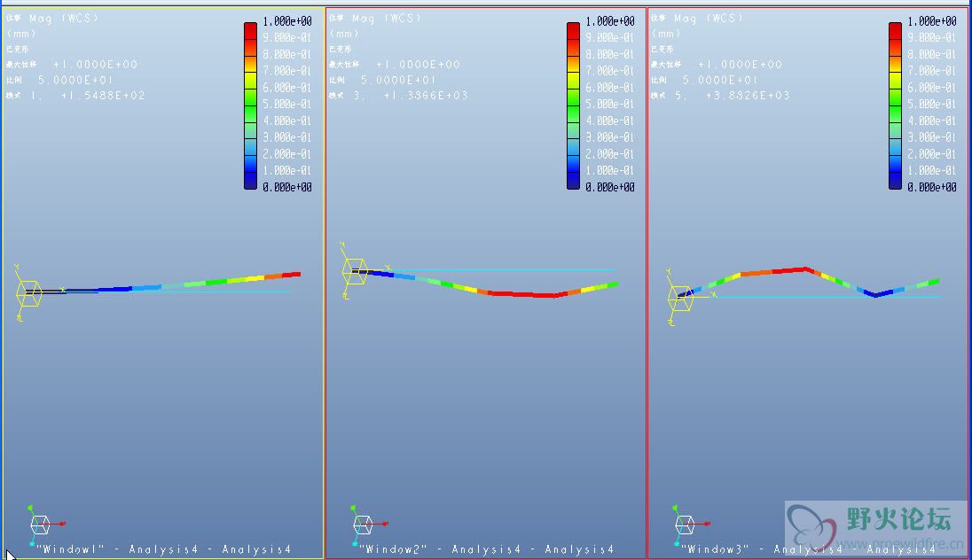Select the yellow constraint cube at Window2 beam root

[x=355, y=272]
